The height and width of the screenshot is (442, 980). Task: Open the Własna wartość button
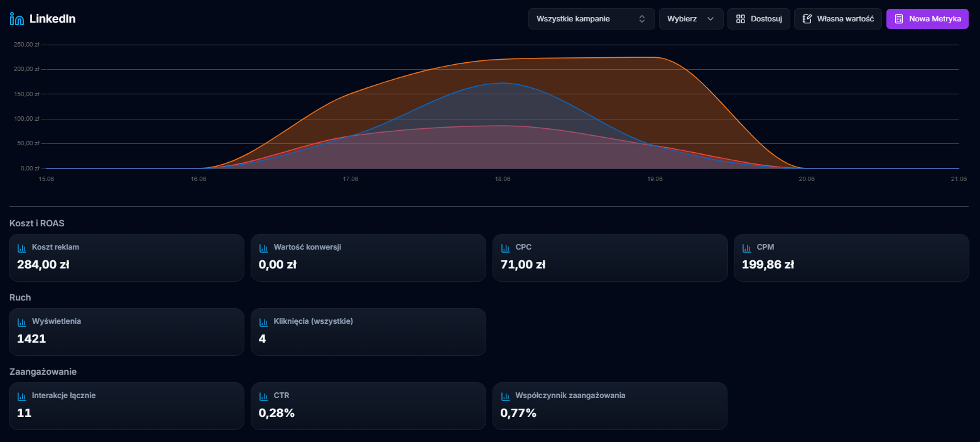838,19
